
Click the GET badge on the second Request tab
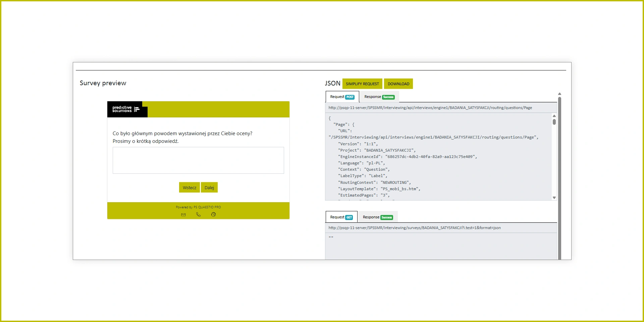click(349, 217)
